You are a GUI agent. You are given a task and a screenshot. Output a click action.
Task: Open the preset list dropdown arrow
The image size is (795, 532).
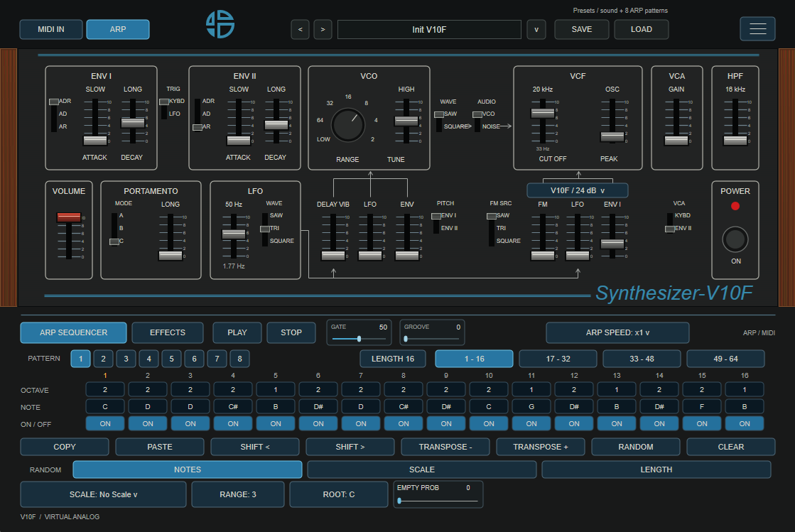536,29
